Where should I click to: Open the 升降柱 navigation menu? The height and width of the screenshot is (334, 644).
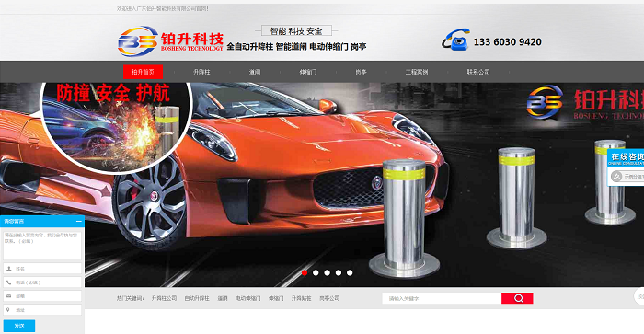pos(201,72)
